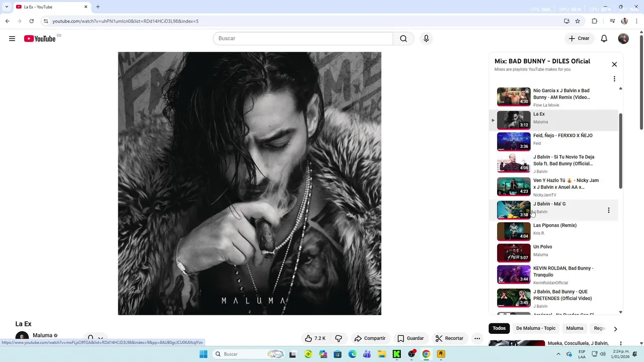The width and height of the screenshot is (644, 362).
Task: Like the video with 7.2 K
Action: 315,338
